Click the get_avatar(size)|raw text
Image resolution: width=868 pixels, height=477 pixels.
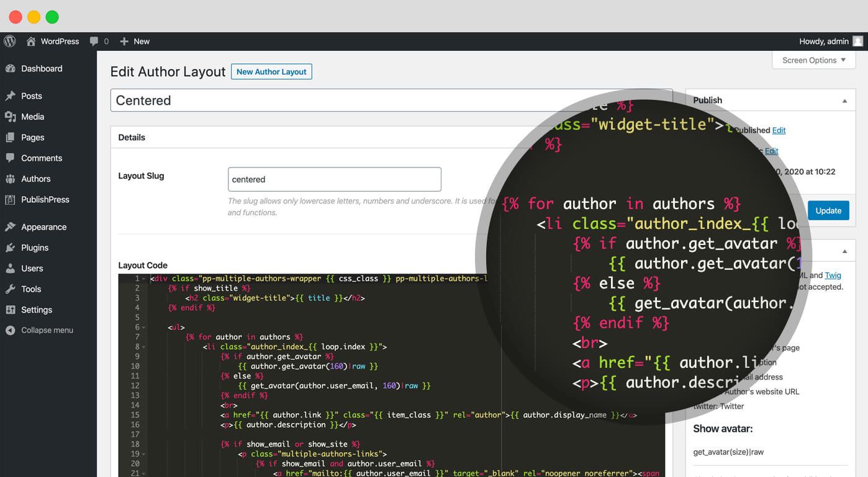point(728,452)
